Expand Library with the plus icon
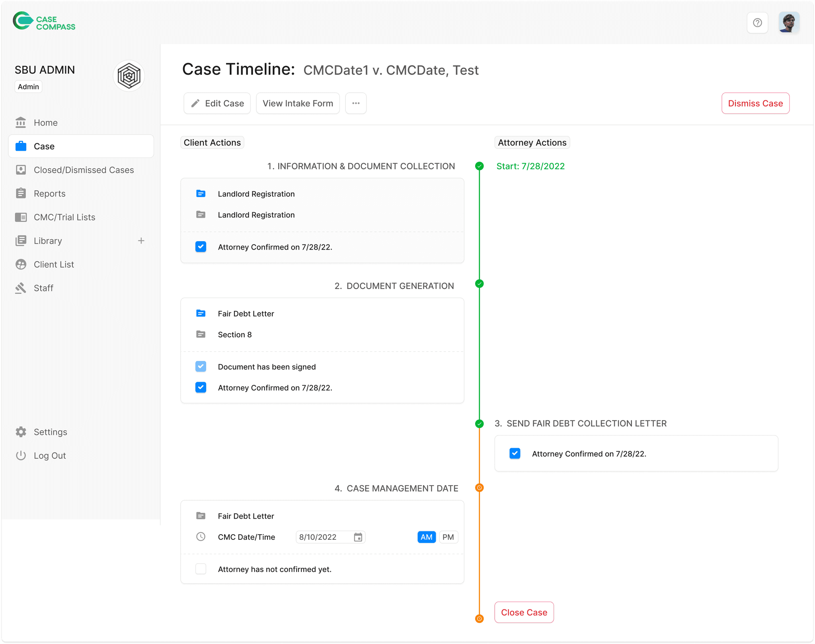This screenshot has height=644, width=815. pyautogui.click(x=141, y=241)
